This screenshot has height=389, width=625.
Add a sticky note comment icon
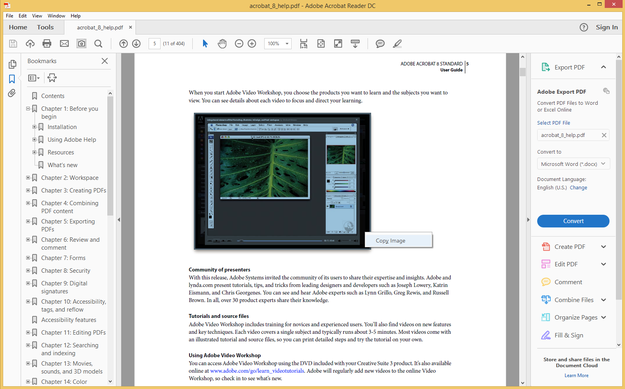[380, 44]
